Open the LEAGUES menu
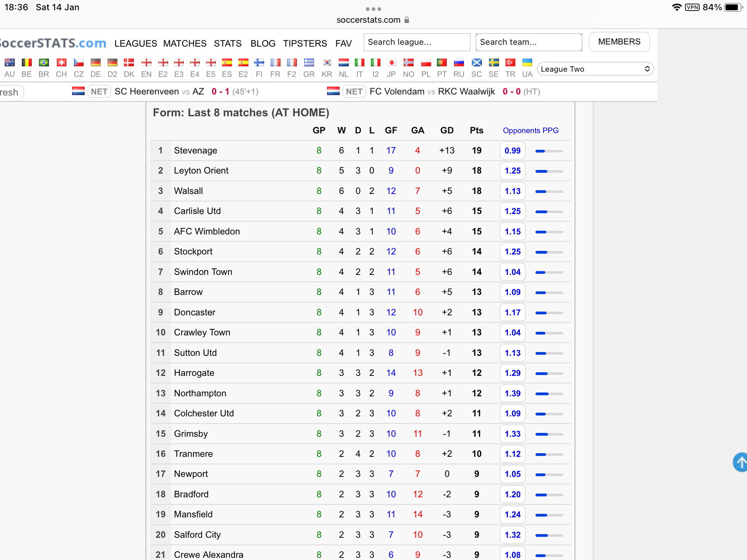747x560 pixels. (x=136, y=43)
